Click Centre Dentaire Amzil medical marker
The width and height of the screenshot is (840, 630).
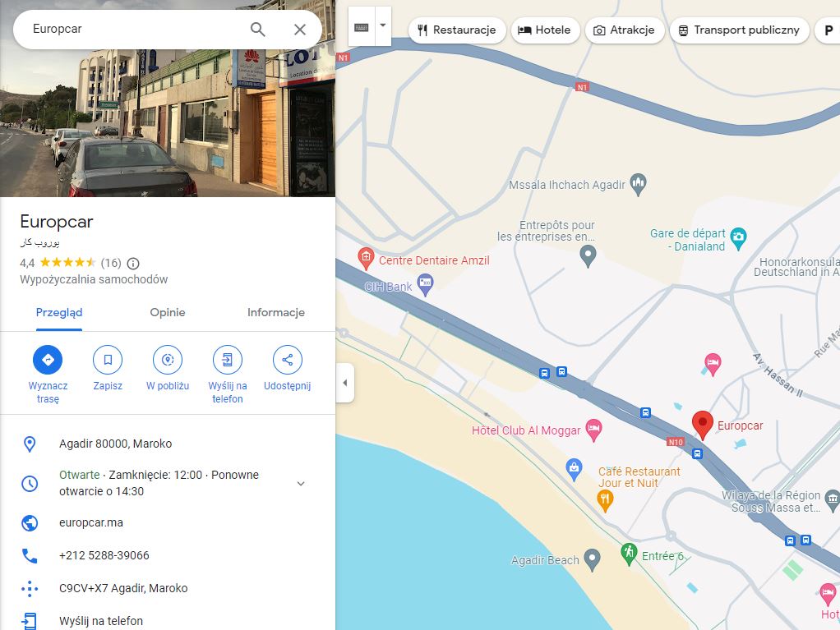point(366,259)
